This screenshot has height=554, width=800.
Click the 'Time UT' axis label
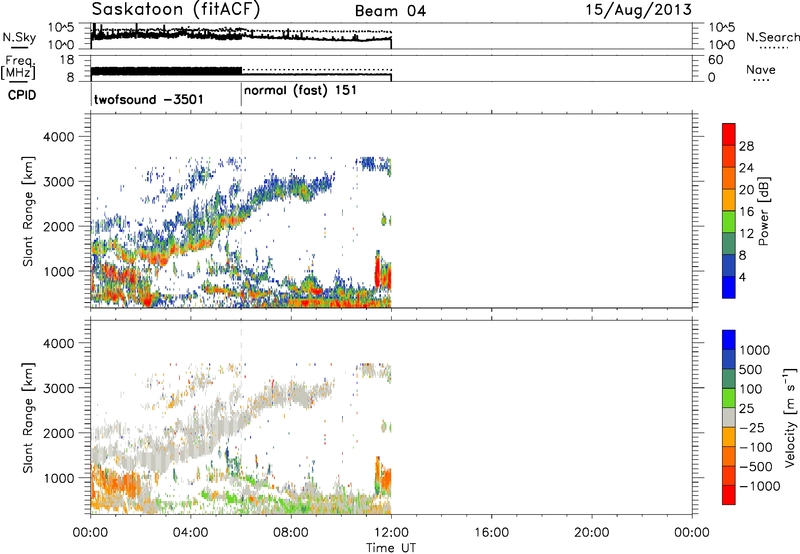coord(391,548)
